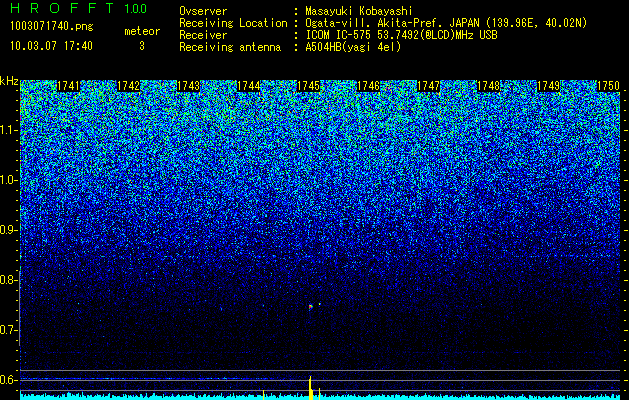This screenshot has height=400, width=629.
Task: Click the observer name Masayuki Kobayashi
Action: click(358, 11)
